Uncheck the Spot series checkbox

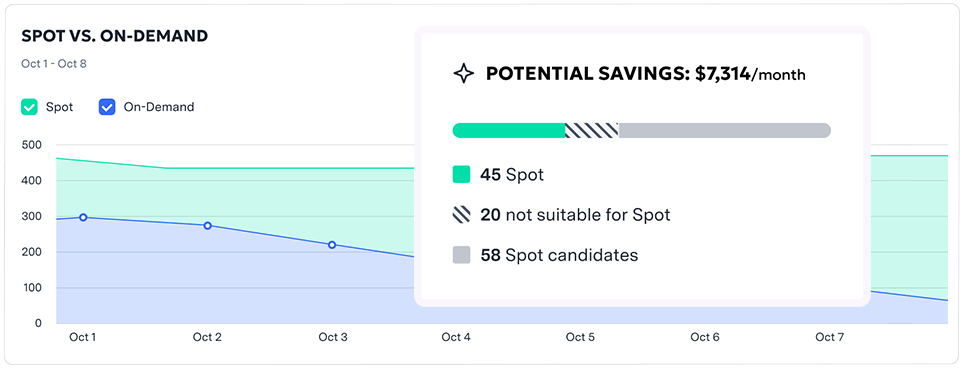click(x=30, y=107)
